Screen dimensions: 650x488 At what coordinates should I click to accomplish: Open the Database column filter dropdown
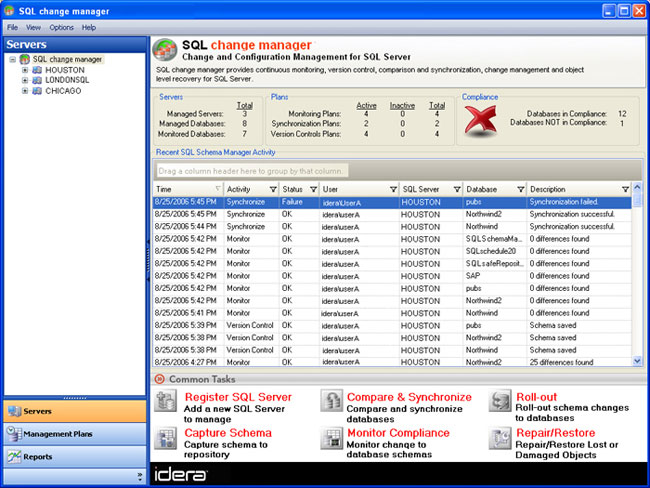pyautogui.click(x=521, y=189)
